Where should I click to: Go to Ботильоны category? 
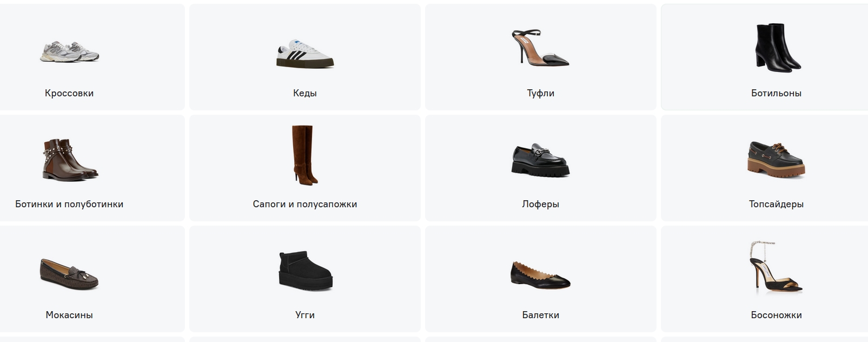coord(776,93)
